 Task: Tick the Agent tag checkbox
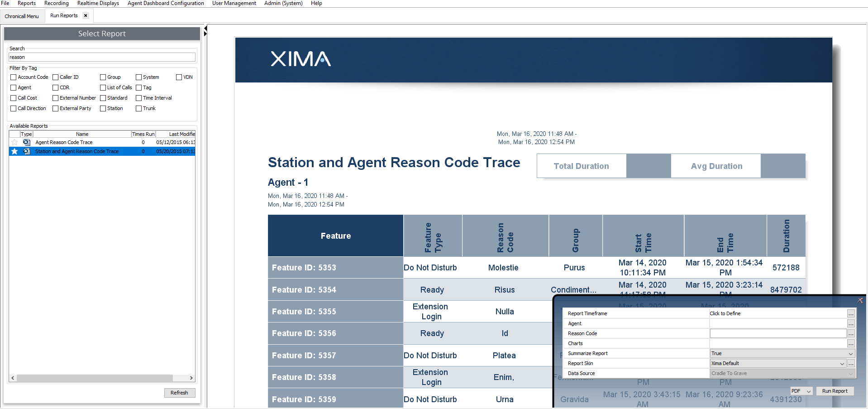(14, 87)
